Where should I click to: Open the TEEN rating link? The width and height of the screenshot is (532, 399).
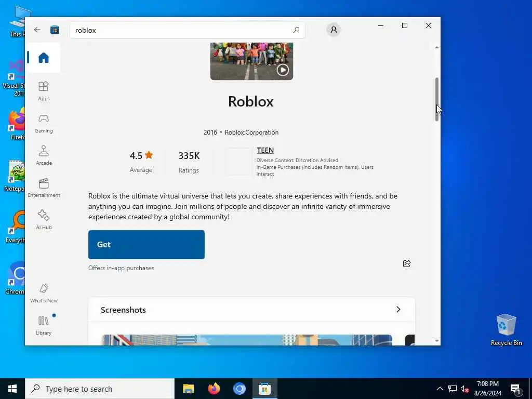click(265, 150)
